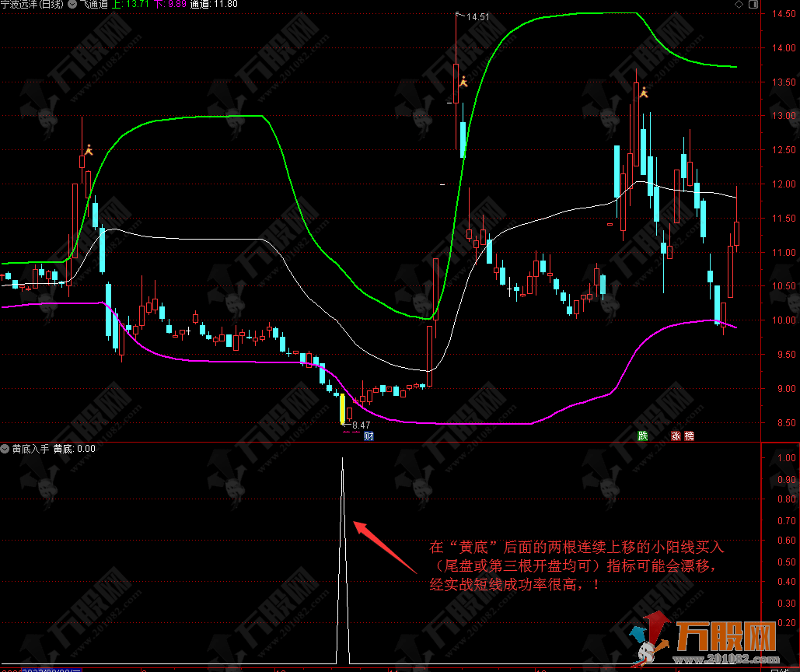Click the 宁波远洋(日线) stock title
Viewport: 800px width, 672px height.
pyautogui.click(x=32, y=4)
